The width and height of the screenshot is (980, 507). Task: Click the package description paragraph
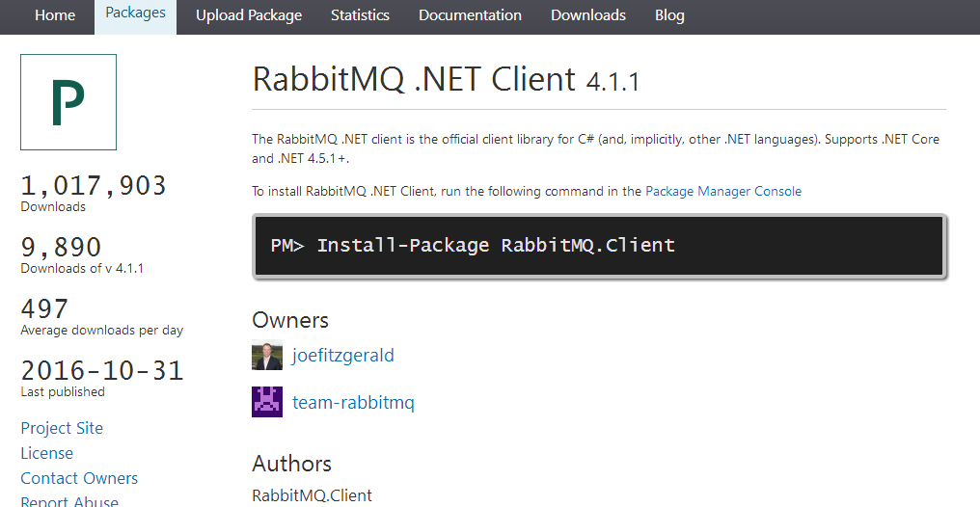point(596,148)
